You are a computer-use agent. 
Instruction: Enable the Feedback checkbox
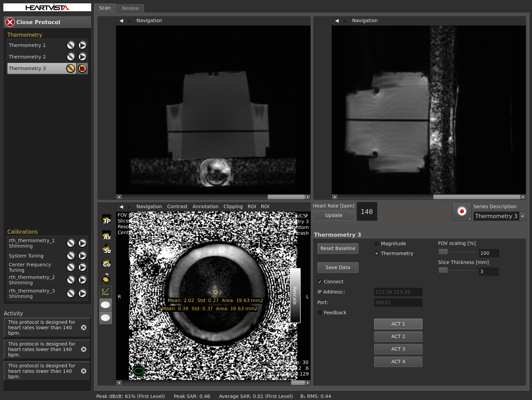[x=320, y=313]
